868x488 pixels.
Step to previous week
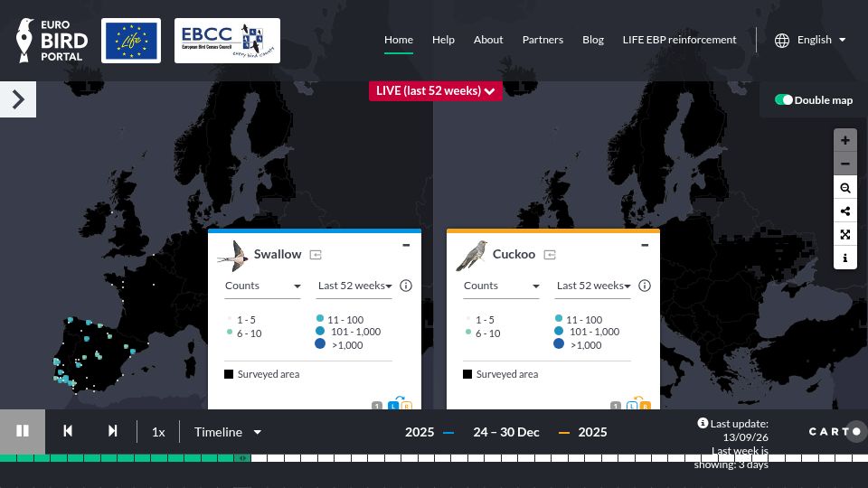tap(68, 431)
